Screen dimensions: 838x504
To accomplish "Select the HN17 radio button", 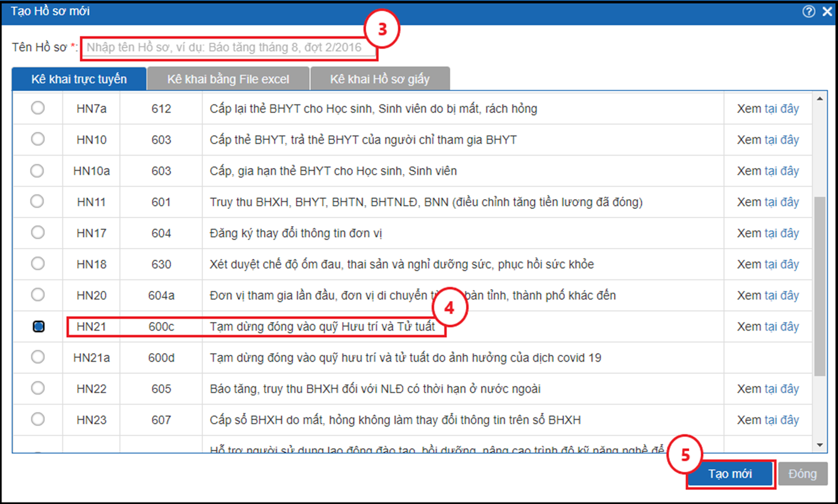I will [x=38, y=233].
